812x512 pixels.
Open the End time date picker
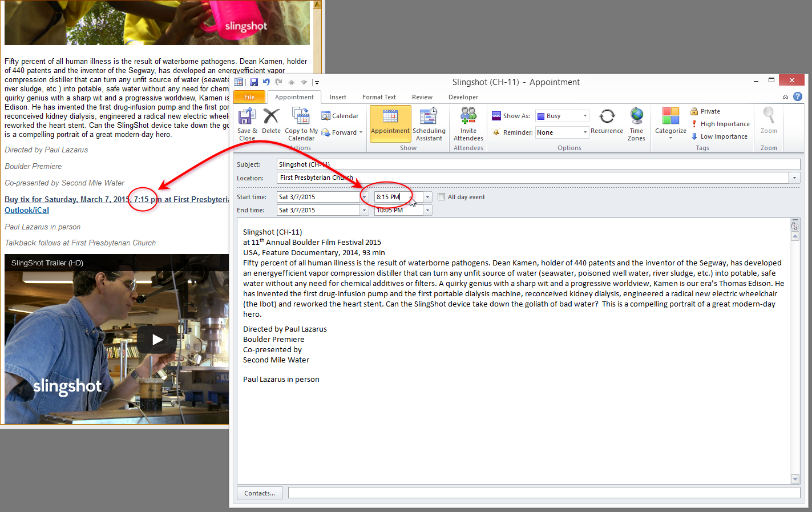[x=364, y=210]
